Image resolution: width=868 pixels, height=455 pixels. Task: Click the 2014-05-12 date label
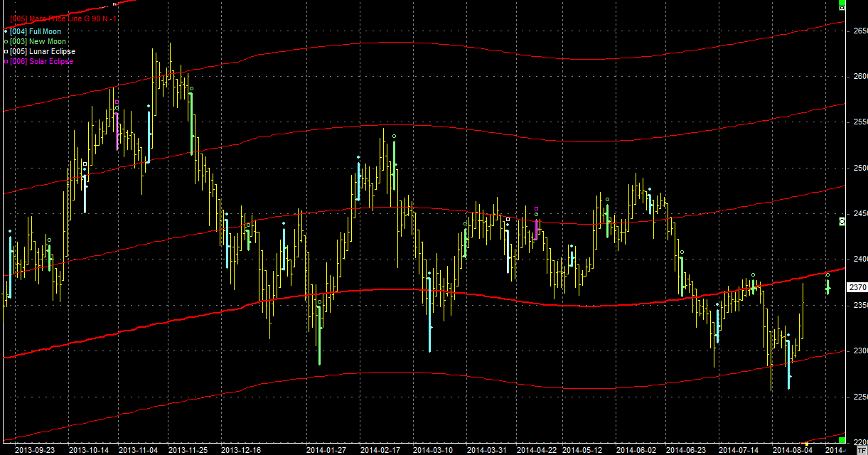583,450
